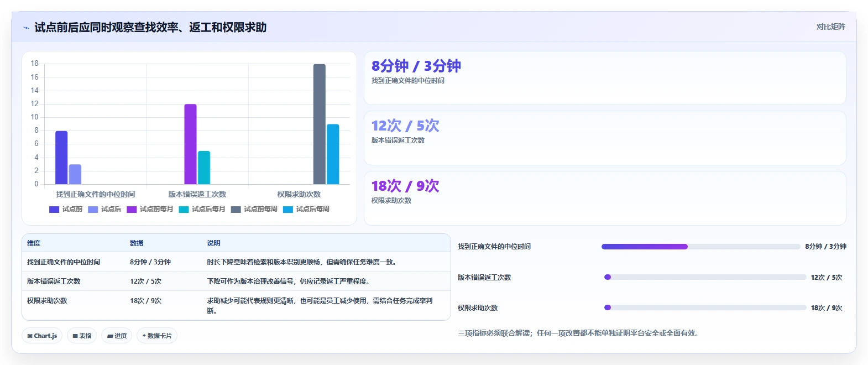This screenshot has width=868, height=365.
Task: Toggle the 试点后 legend entry
Action: (104, 209)
